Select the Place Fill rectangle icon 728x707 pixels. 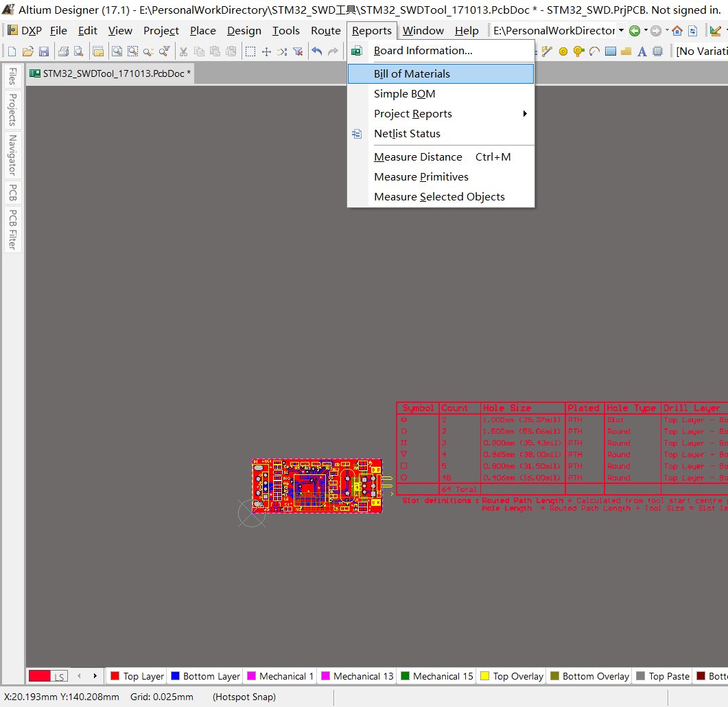611,51
